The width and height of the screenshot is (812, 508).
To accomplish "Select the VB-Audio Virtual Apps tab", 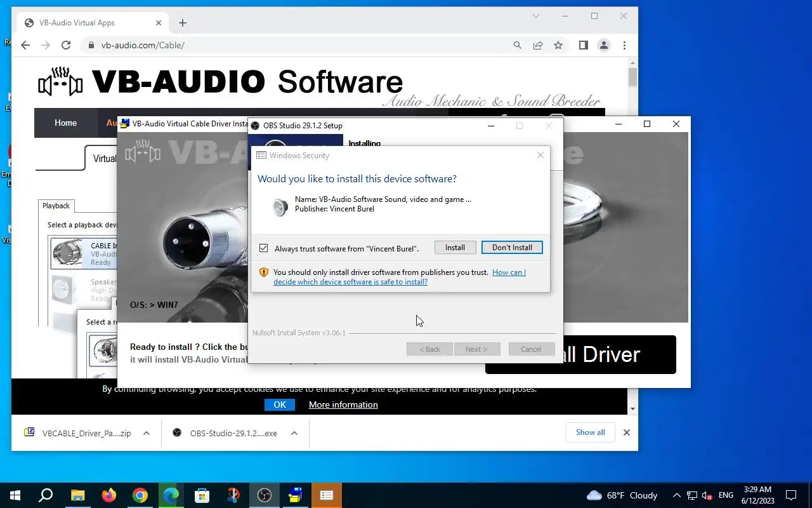I will click(93, 23).
